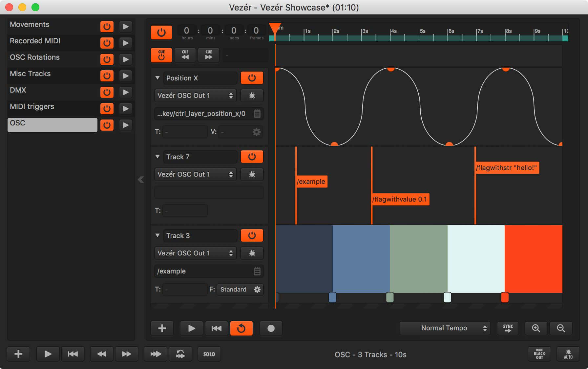
Task: Click the Track 7 learn star button
Action: click(252, 174)
